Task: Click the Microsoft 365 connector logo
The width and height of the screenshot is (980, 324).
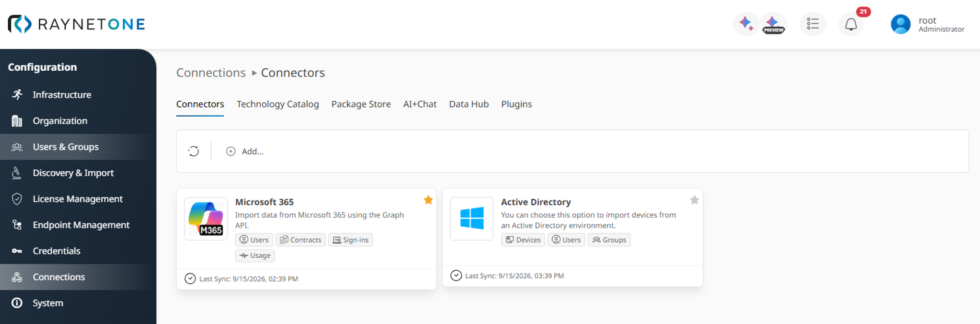Action: (x=206, y=218)
